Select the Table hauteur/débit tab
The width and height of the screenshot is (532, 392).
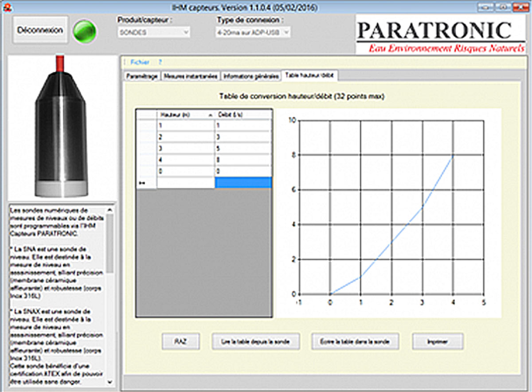click(x=310, y=75)
